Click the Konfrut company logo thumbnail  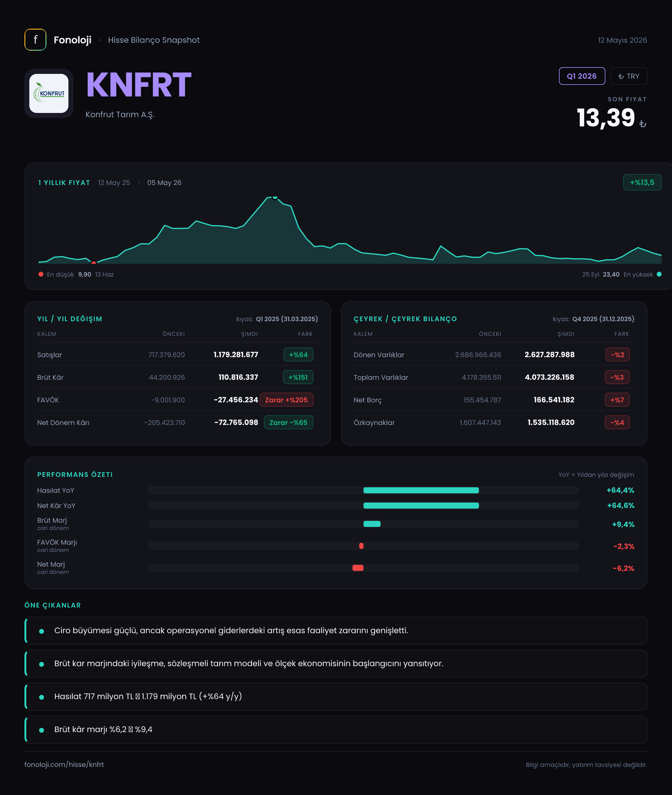click(x=49, y=93)
